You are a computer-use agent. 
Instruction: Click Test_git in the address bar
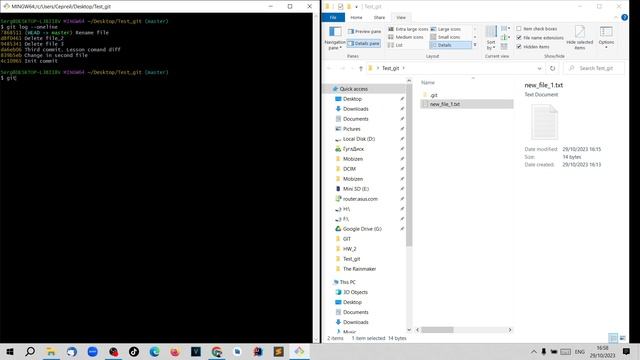click(x=390, y=68)
